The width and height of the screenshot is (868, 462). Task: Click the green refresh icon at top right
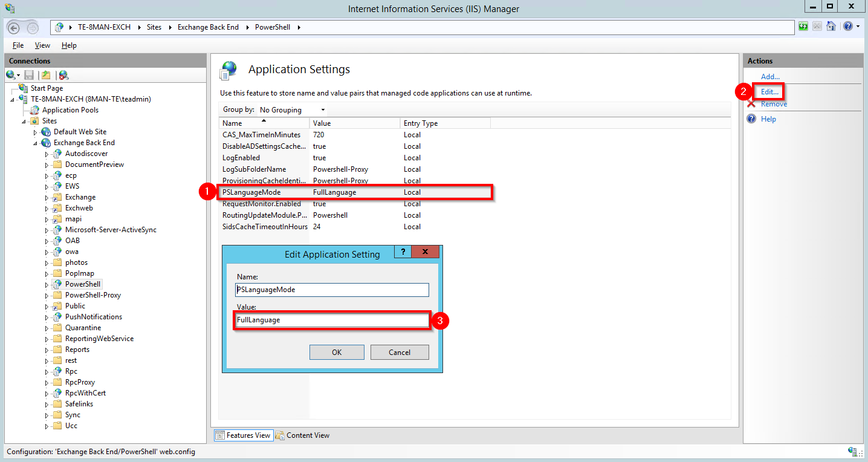(803, 27)
